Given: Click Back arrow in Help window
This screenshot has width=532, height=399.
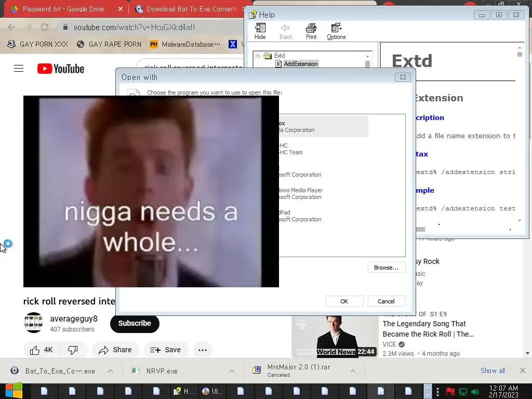Looking at the screenshot, I should click(x=286, y=32).
